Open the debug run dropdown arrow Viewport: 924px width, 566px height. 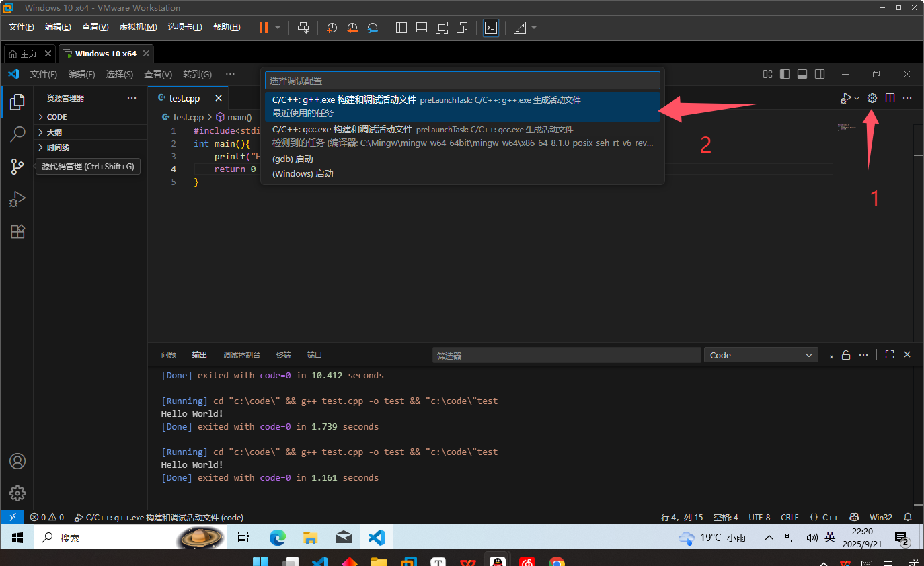857,98
